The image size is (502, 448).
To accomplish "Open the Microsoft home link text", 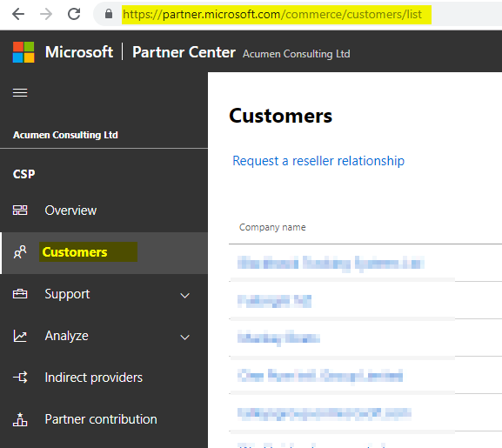I will (79, 52).
